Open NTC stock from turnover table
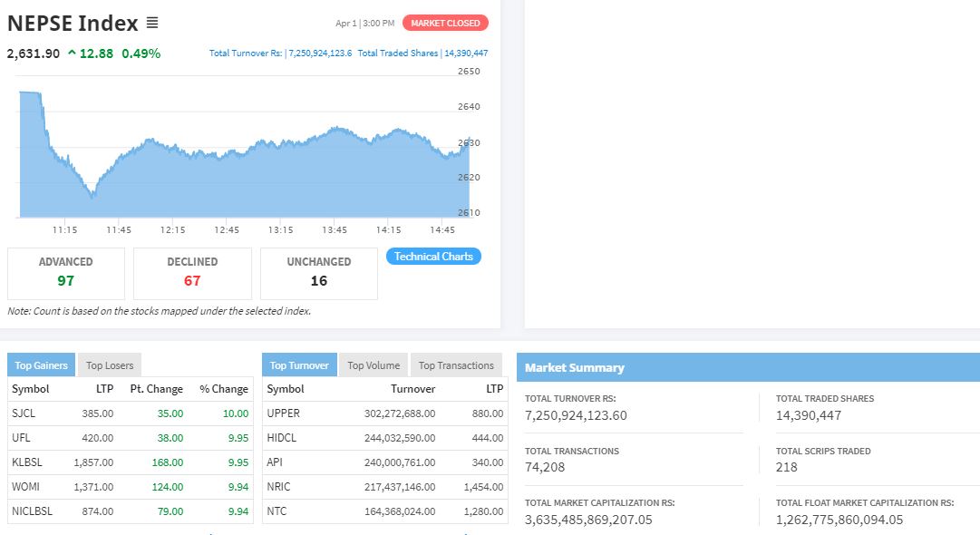 tap(277, 511)
